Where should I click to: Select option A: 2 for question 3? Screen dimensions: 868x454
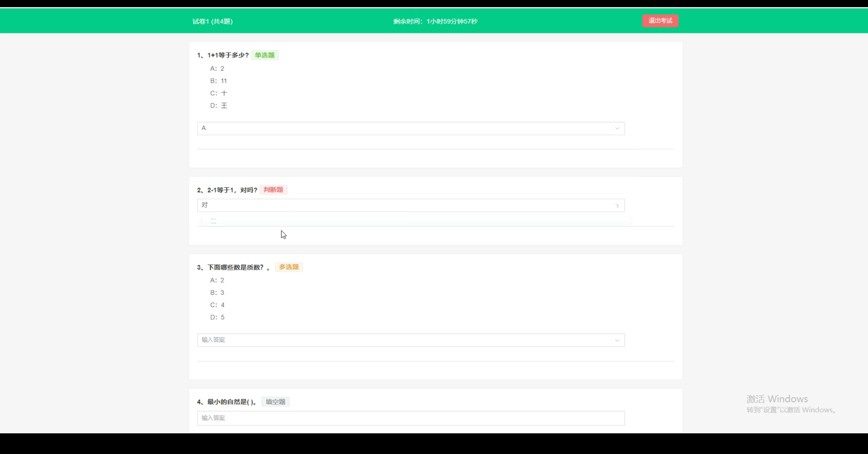217,280
